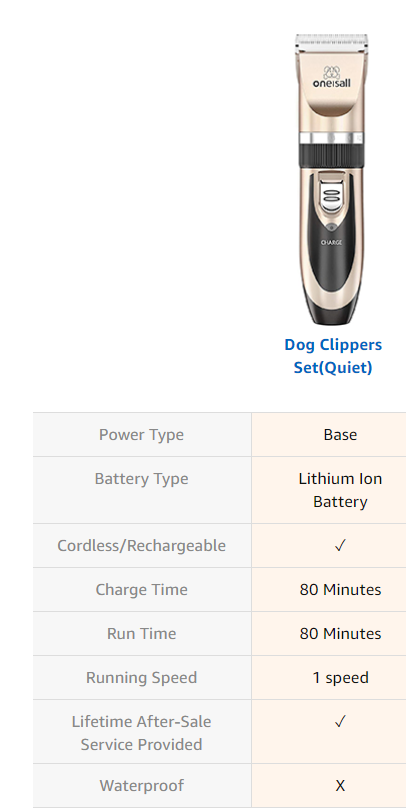
Task: Click the Waterproof X mark
Action: click(x=340, y=786)
